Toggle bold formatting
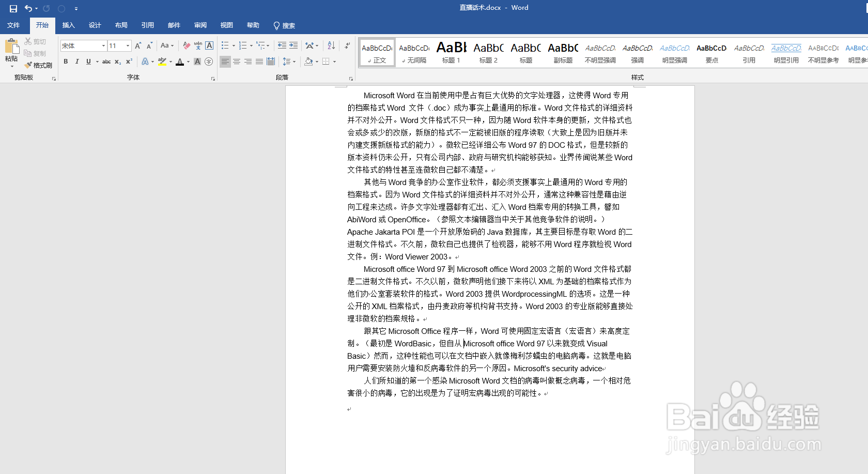 66,62
